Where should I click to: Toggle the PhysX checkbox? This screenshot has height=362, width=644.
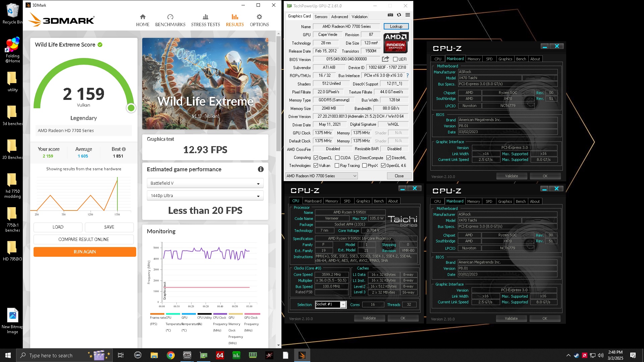point(365,166)
